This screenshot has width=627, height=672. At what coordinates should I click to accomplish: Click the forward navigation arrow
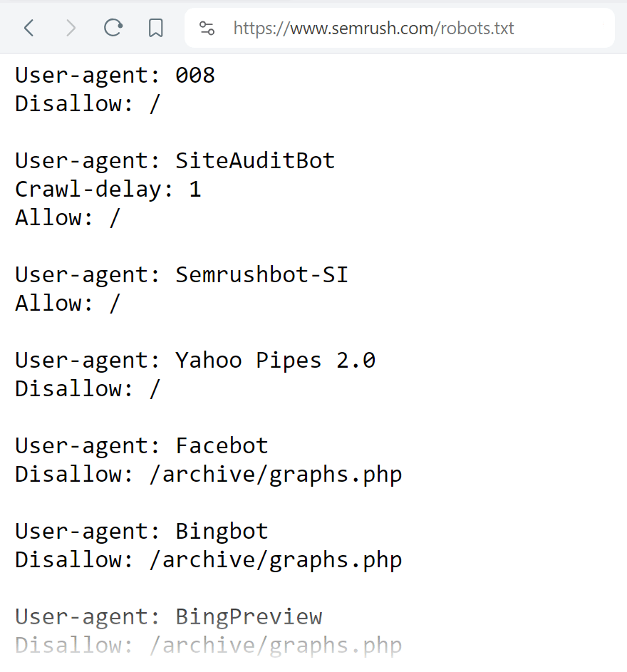click(71, 28)
